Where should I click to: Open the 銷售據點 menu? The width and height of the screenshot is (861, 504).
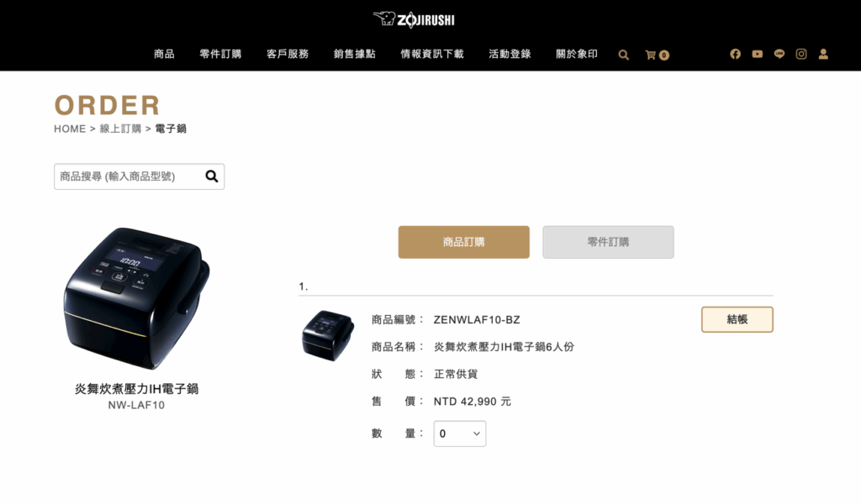coord(355,54)
